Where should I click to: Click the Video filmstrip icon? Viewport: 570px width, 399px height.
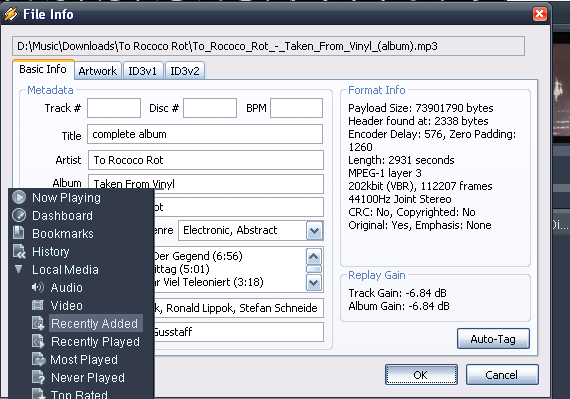(x=37, y=305)
